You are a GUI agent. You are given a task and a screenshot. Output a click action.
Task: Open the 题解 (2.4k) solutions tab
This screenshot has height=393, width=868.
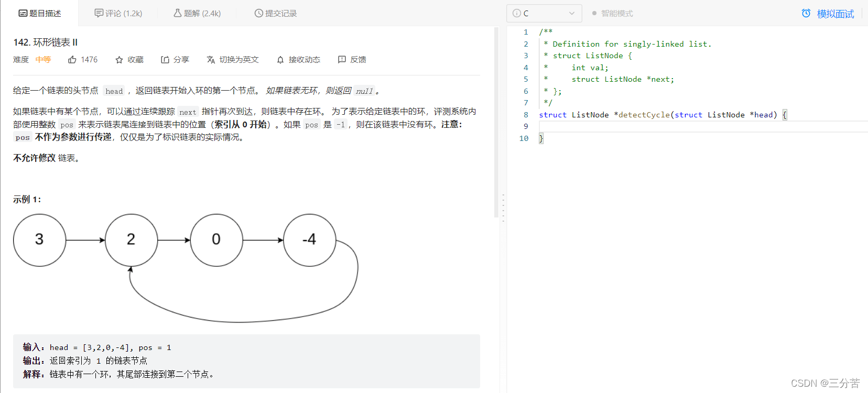(197, 13)
